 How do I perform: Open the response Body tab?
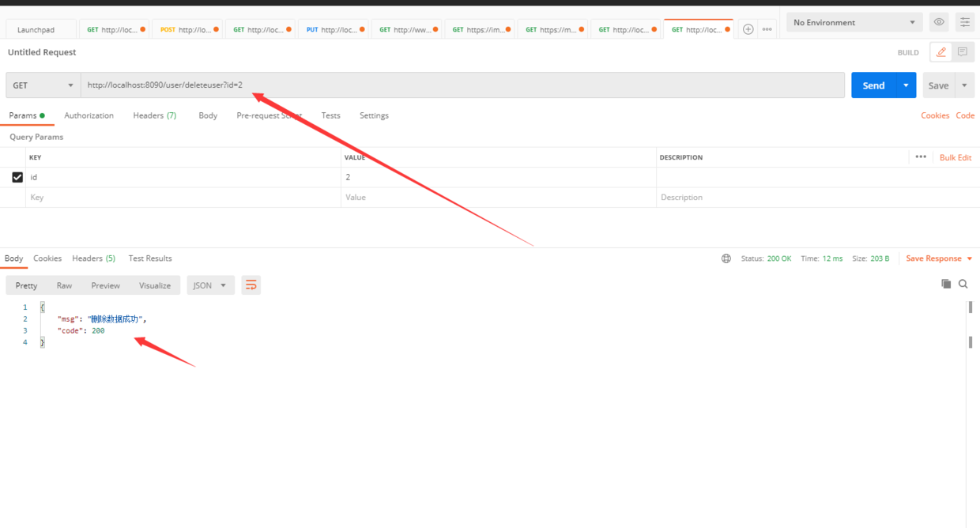tap(13, 258)
